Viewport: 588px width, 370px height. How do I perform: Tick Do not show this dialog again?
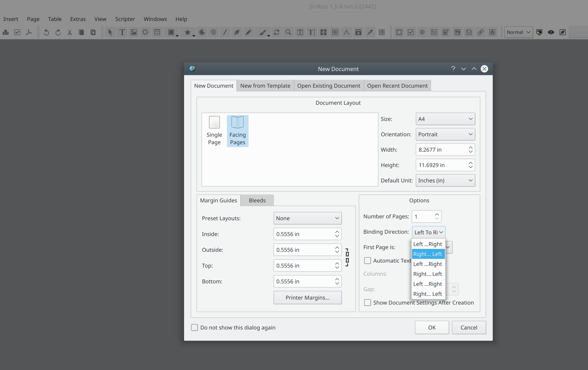pyautogui.click(x=194, y=327)
